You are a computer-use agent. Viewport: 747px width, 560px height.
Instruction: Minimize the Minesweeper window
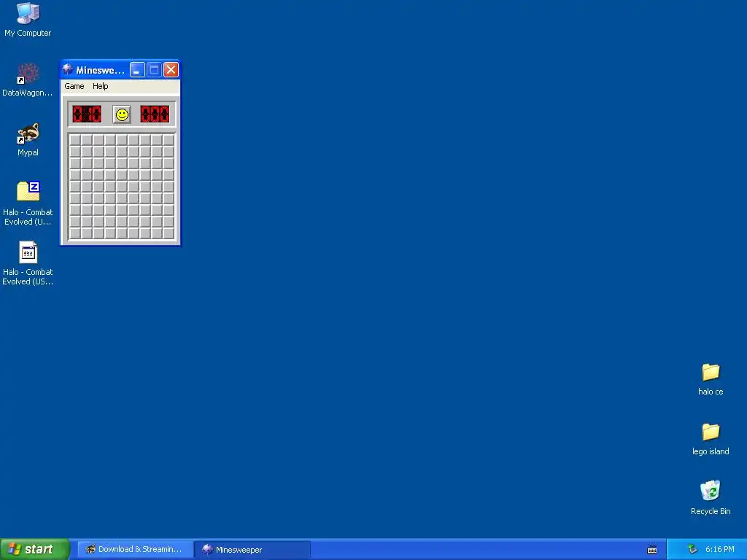(137, 70)
